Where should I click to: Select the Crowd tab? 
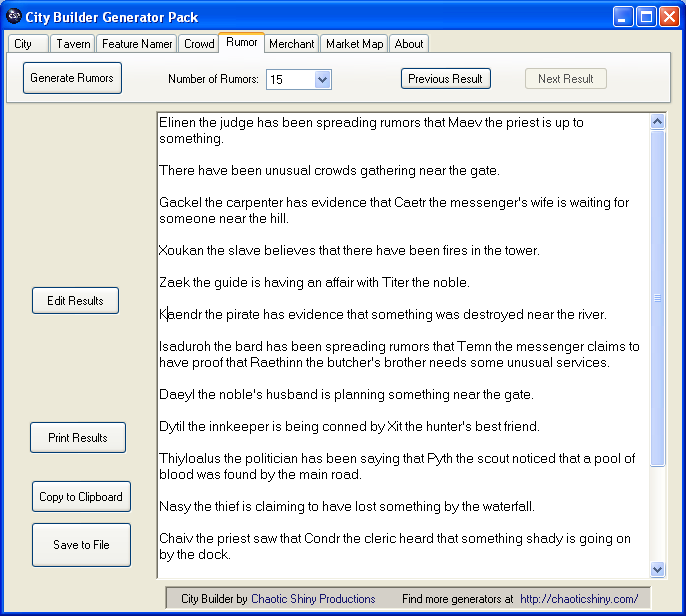tap(199, 44)
